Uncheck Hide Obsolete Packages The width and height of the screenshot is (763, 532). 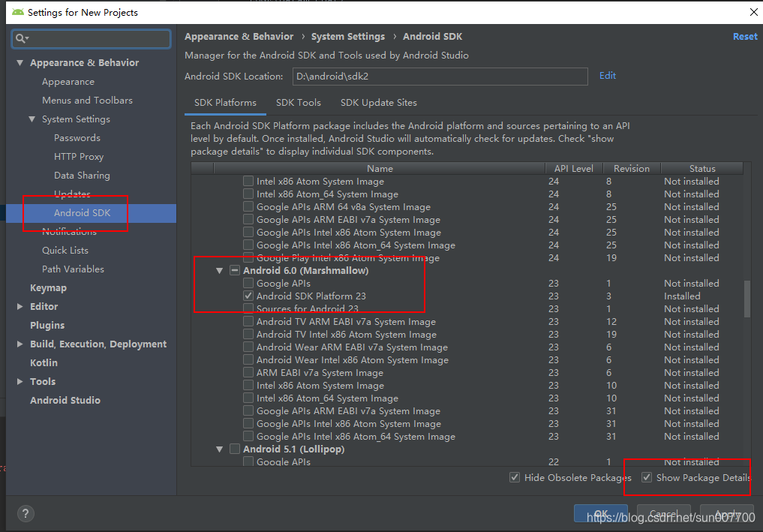coord(515,477)
